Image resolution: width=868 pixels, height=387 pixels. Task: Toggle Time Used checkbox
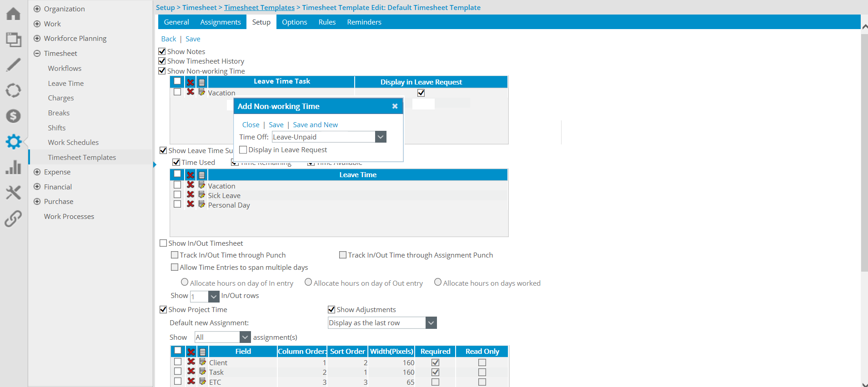coord(176,162)
